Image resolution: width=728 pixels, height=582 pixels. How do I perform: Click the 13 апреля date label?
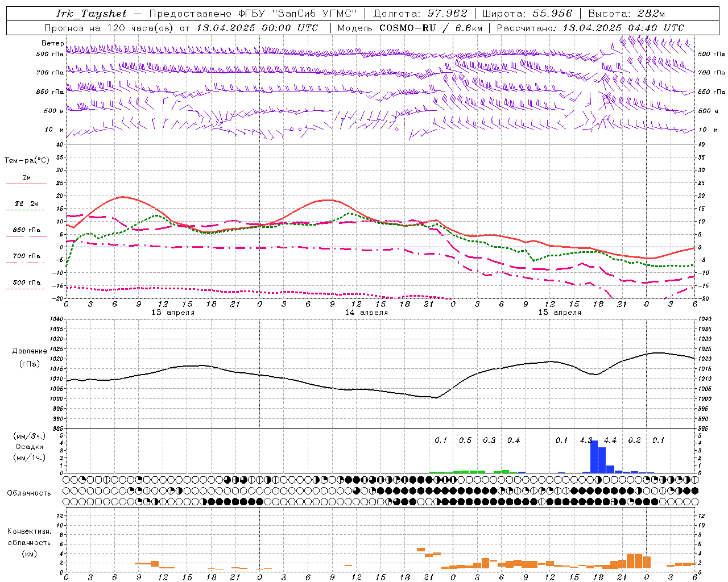173,313
